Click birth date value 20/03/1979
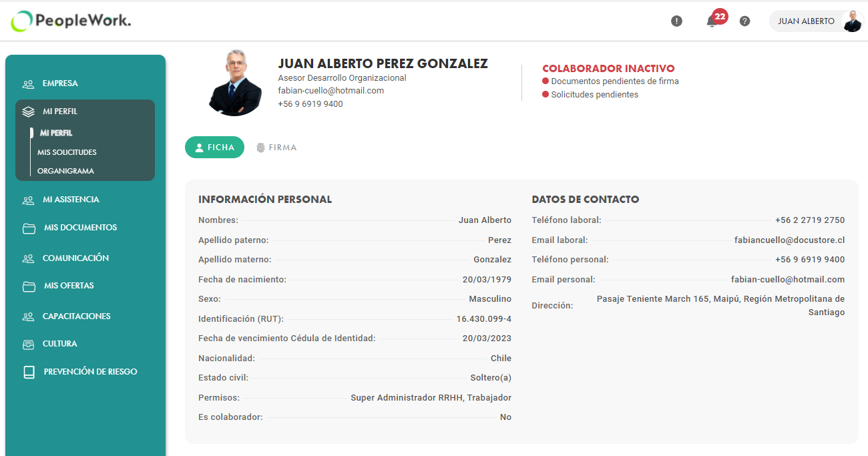868x456 pixels. [487, 280]
